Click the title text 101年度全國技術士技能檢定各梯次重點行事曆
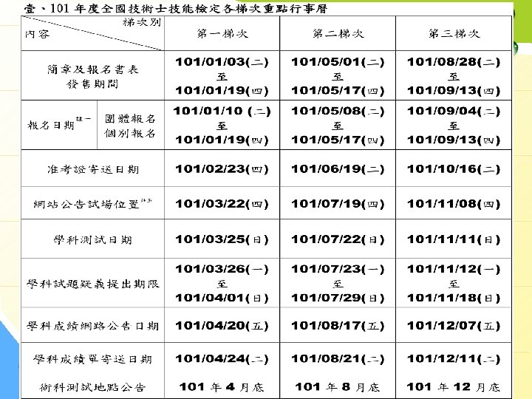Image resolution: width=532 pixels, height=399 pixels. [x=188, y=8]
